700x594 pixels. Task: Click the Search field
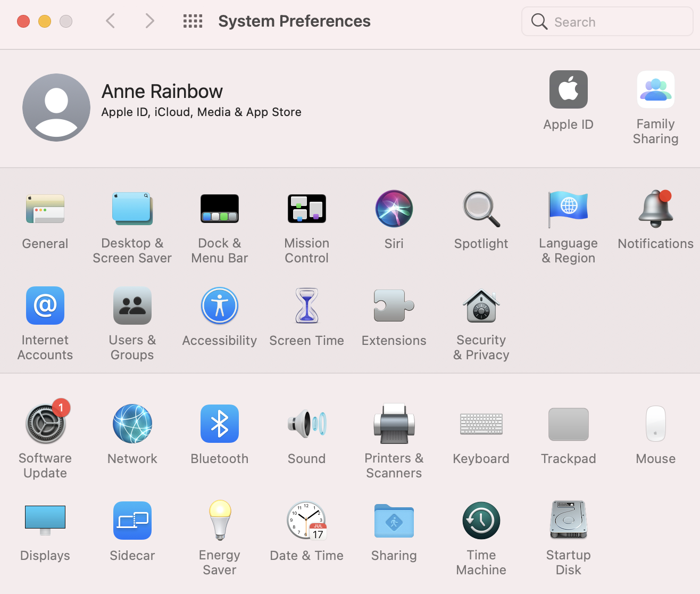coord(607,21)
